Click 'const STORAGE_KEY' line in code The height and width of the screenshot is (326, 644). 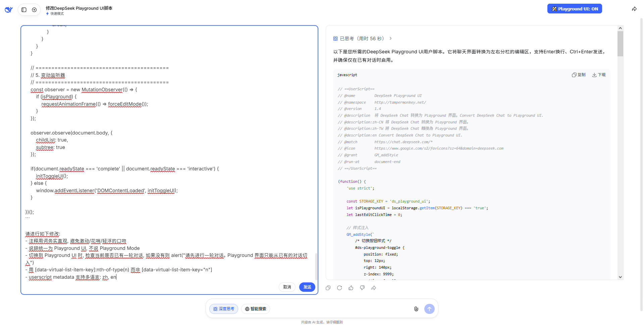tap(388, 201)
